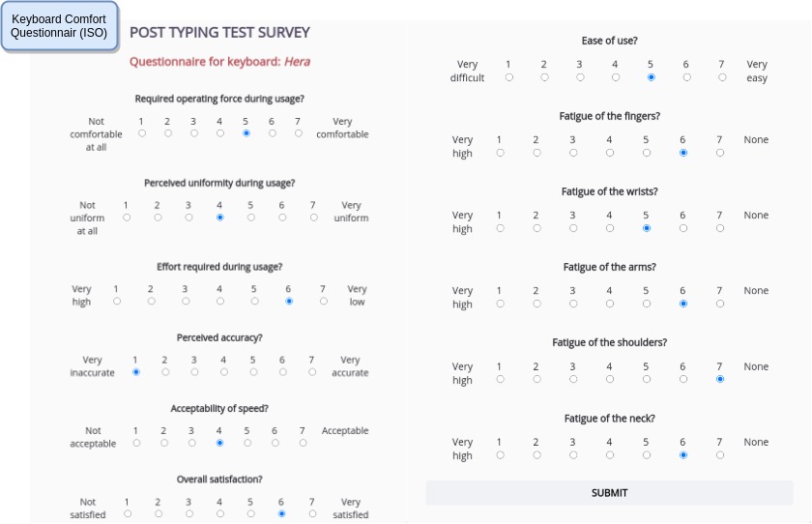Select 5 for fatigue of the shoulders

point(647,379)
